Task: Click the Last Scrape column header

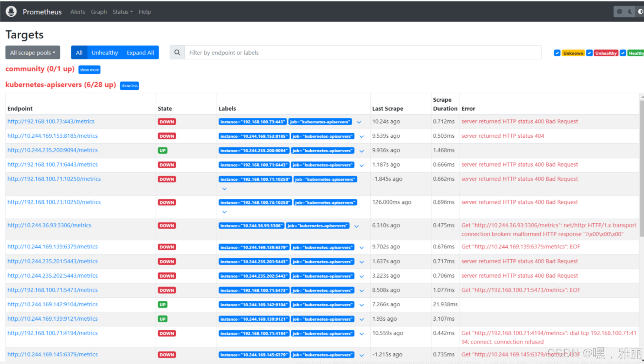Action: 388,108
